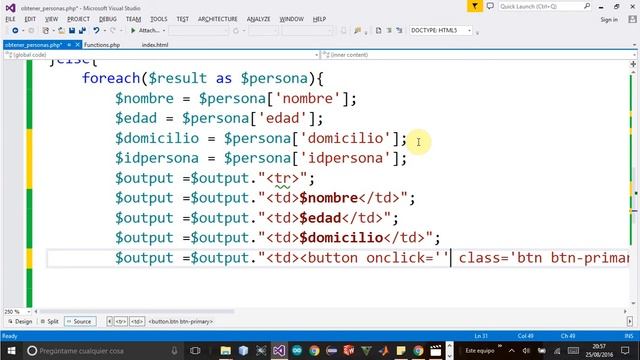Click the Open File folder icon
The image size is (640, 360).
pyautogui.click(x=61, y=31)
